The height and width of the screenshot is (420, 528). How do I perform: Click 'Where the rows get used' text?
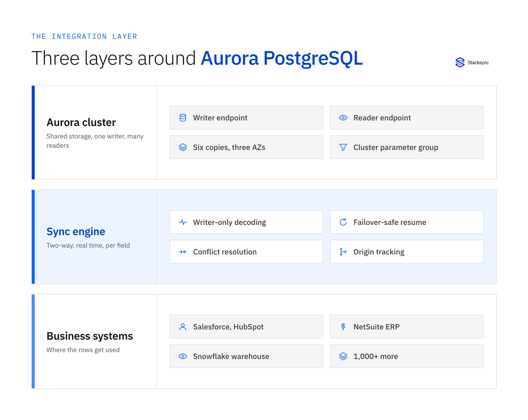83,350
